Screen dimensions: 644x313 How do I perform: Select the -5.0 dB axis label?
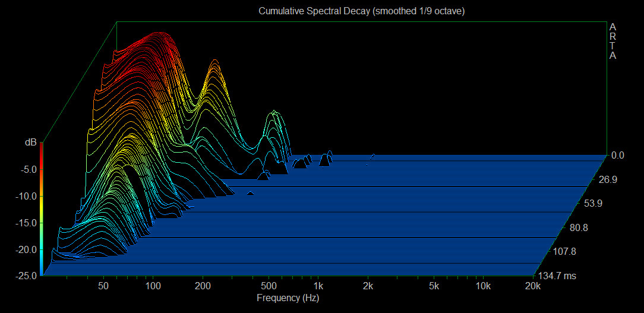tap(27, 169)
